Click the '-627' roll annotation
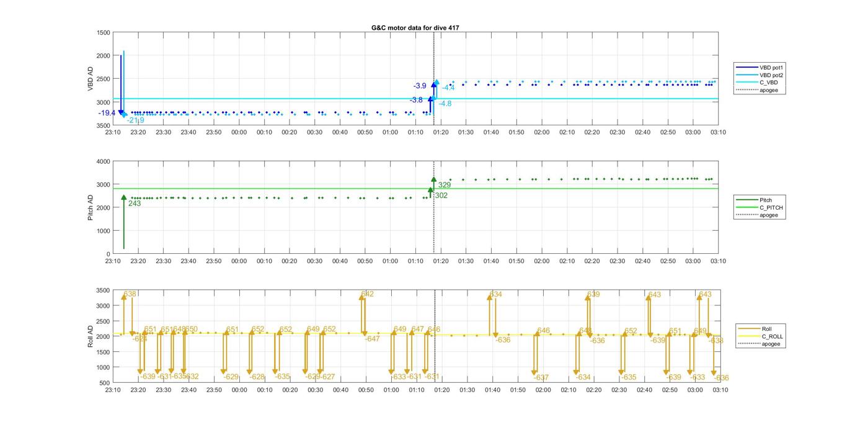 pos(327,377)
